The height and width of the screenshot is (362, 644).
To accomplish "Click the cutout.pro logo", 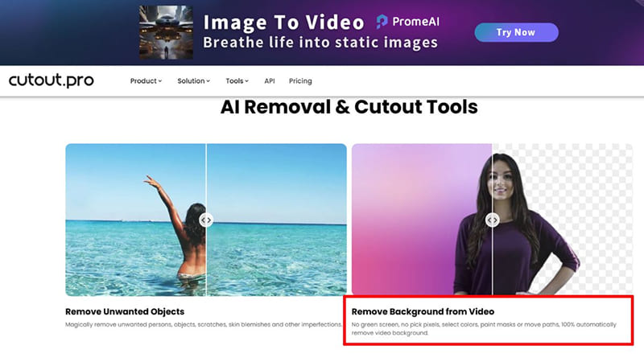I will [x=51, y=80].
